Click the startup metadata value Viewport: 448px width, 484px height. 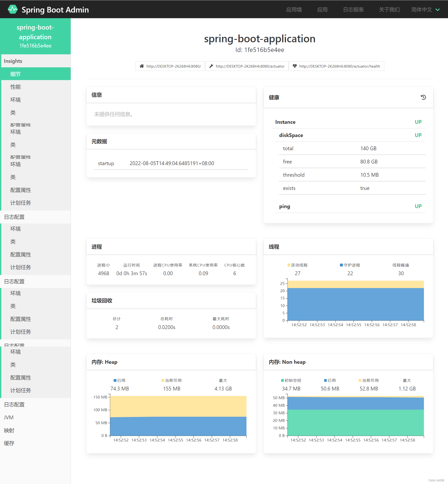pyautogui.click(x=172, y=163)
